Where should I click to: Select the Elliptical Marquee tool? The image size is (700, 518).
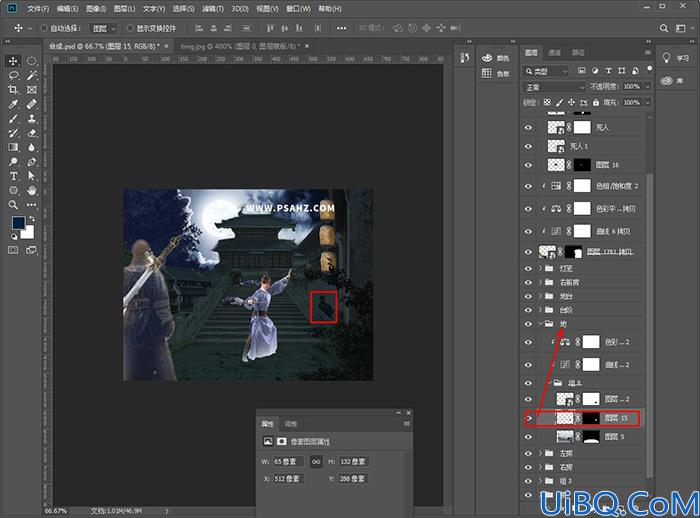tap(31, 61)
